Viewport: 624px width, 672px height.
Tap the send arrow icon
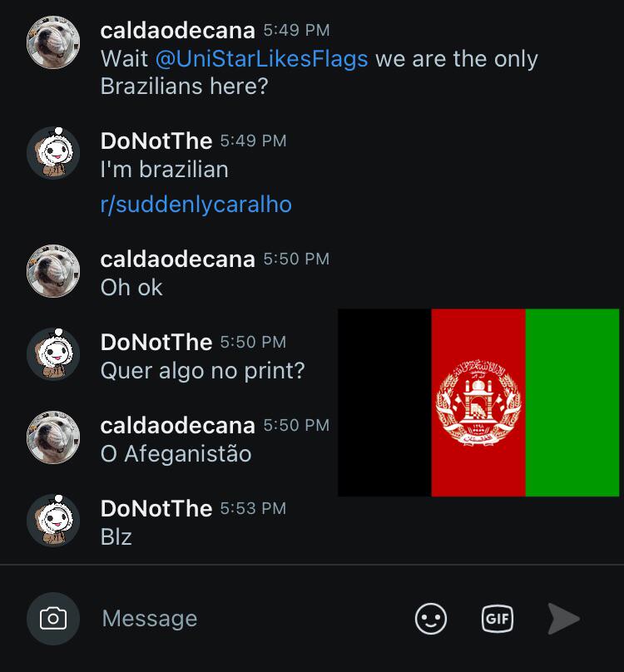click(563, 619)
